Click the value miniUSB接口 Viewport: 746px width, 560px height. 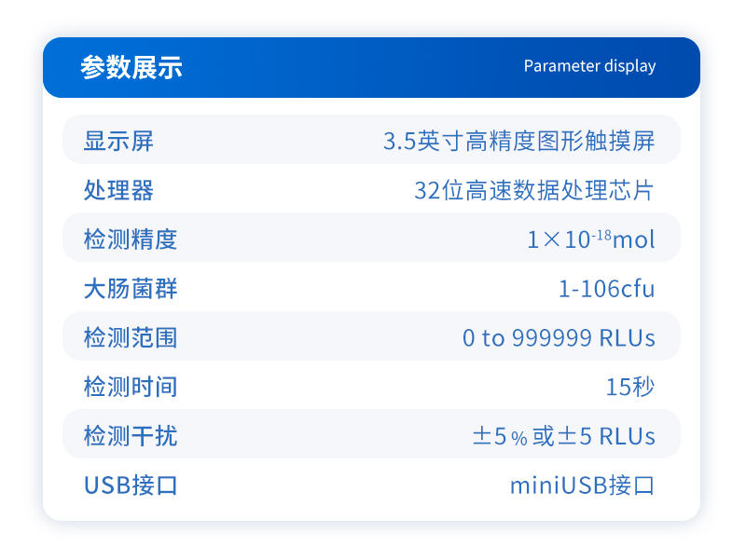582,485
